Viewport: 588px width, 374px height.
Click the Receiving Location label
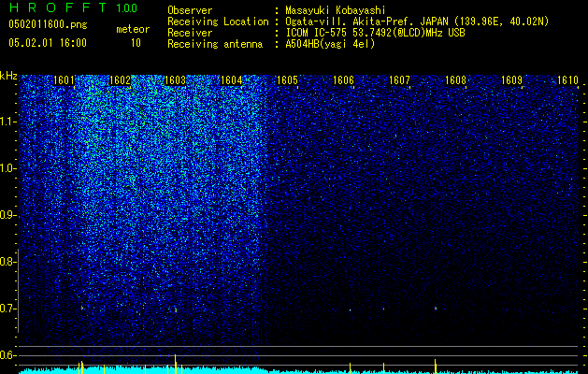click(218, 22)
